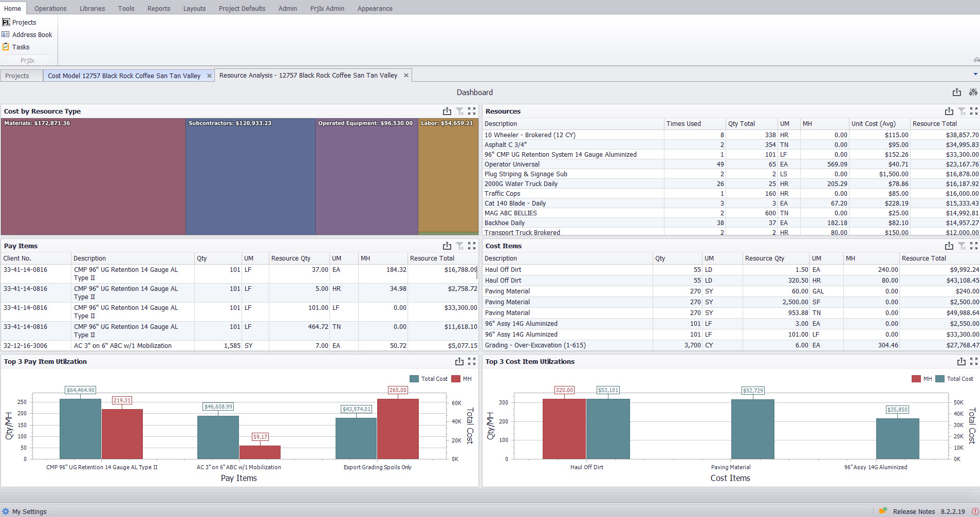Export the Cost by Resource Type panel
The height and width of the screenshot is (517, 980).
(x=447, y=111)
